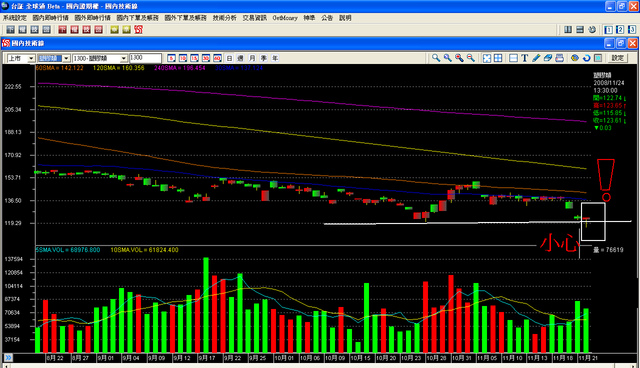Open the 系統設定 menu

coord(15,18)
